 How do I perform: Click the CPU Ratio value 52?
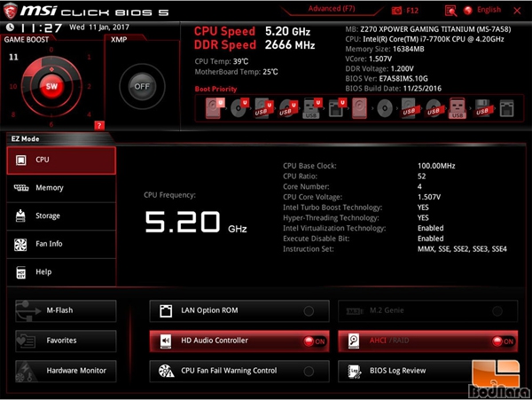point(421,176)
